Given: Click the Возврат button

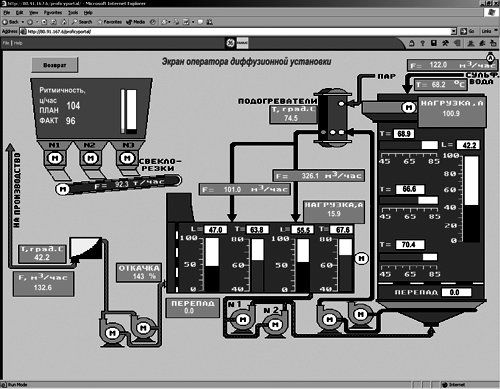Looking at the screenshot, I should click(55, 65).
